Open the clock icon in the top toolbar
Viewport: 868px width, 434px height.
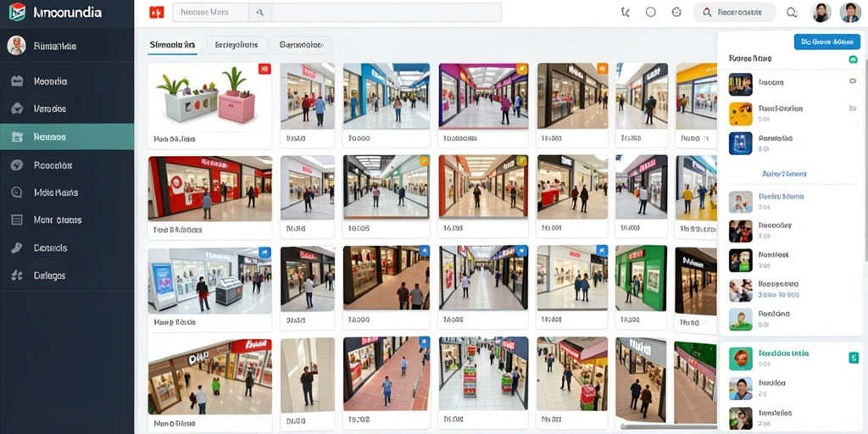tap(651, 12)
